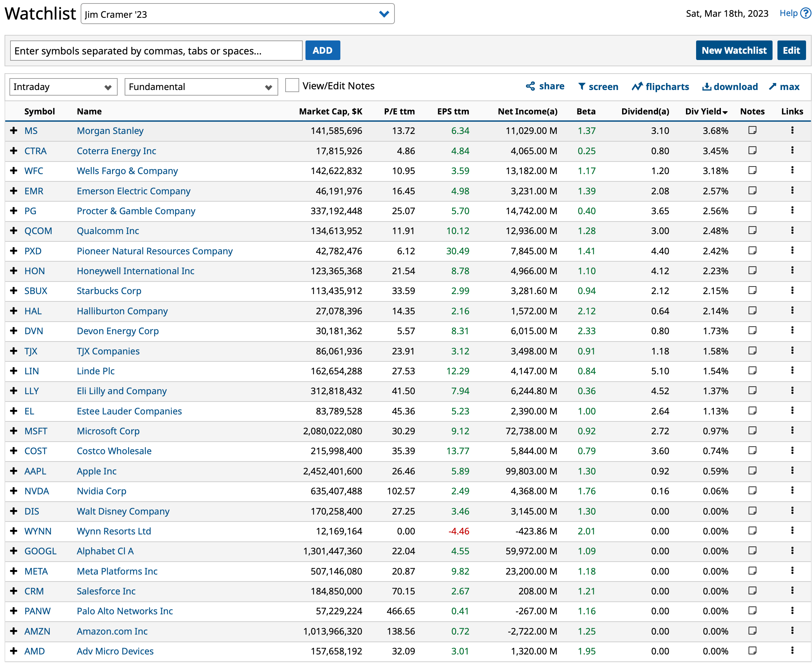
Task: Sort by P/E ttm column
Action: [x=399, y=111]
